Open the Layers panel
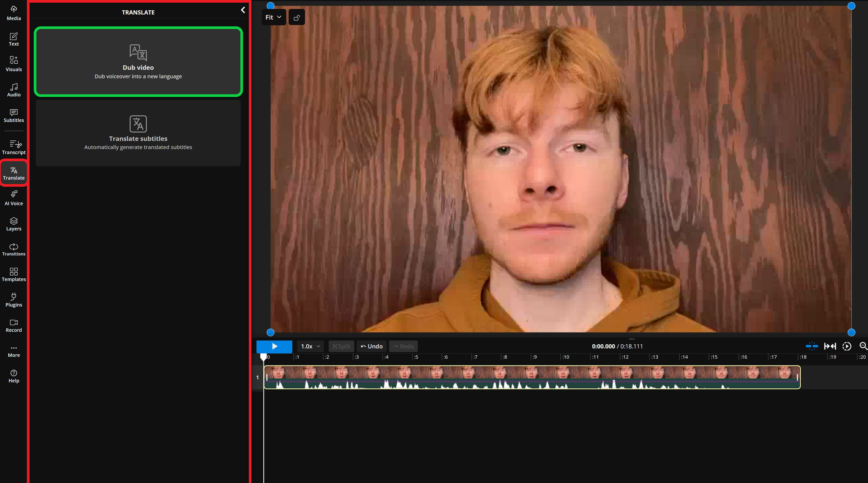 (13, 224)
